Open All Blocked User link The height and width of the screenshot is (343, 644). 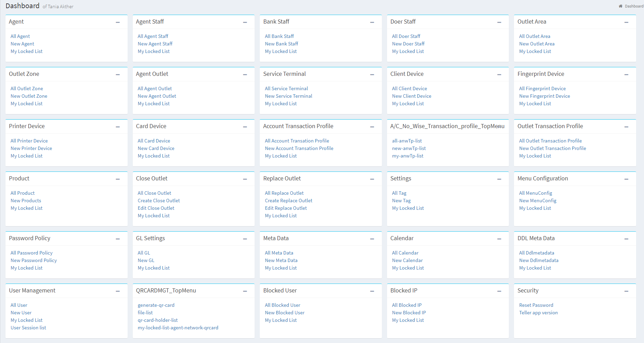[282, 305]
